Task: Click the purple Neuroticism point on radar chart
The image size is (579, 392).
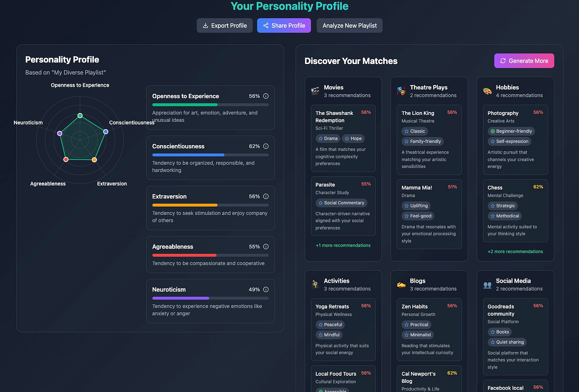Action: [x=60, y=134]
